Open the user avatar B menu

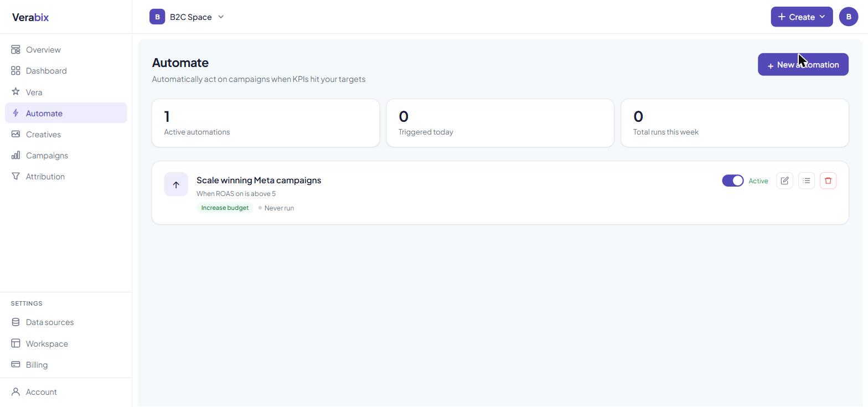click(x=849, y=17)
